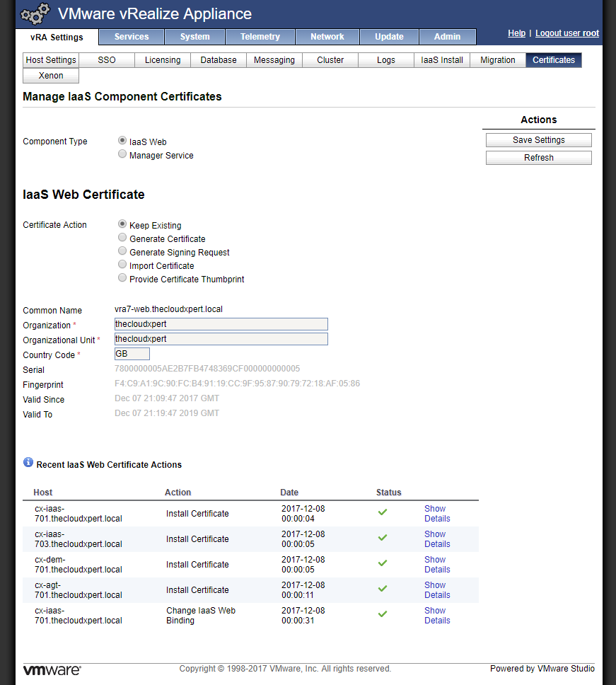The image size is (616, 685).
Task: Show Details for cx-iaas-703 Install Certificate
Action: pos(436,539)
